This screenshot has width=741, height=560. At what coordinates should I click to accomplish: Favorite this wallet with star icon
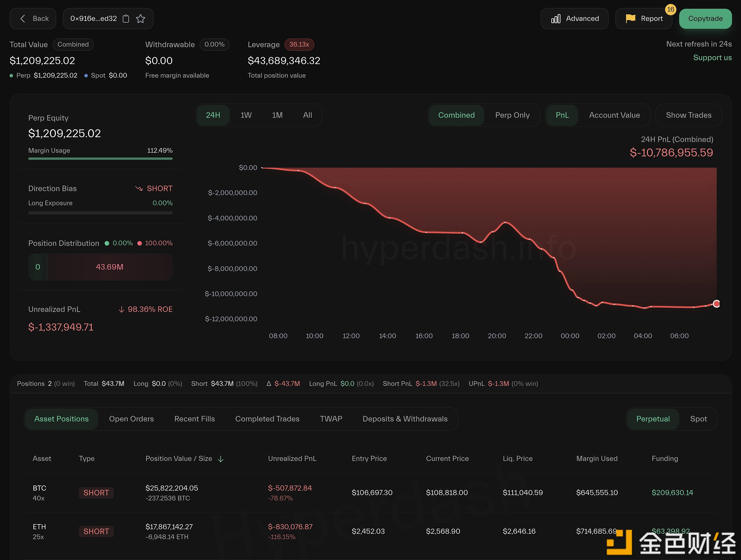[140, 19]
